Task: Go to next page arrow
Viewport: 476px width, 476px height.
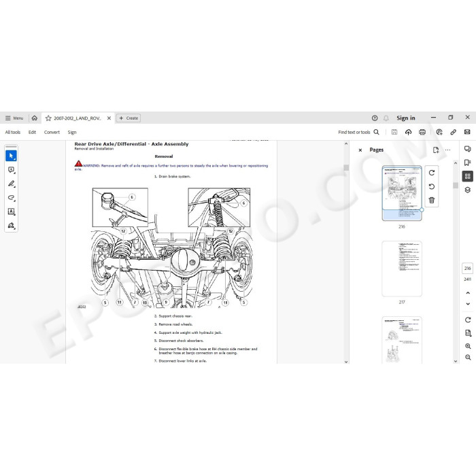Action: pyautogui.click(x=468, y=303)
